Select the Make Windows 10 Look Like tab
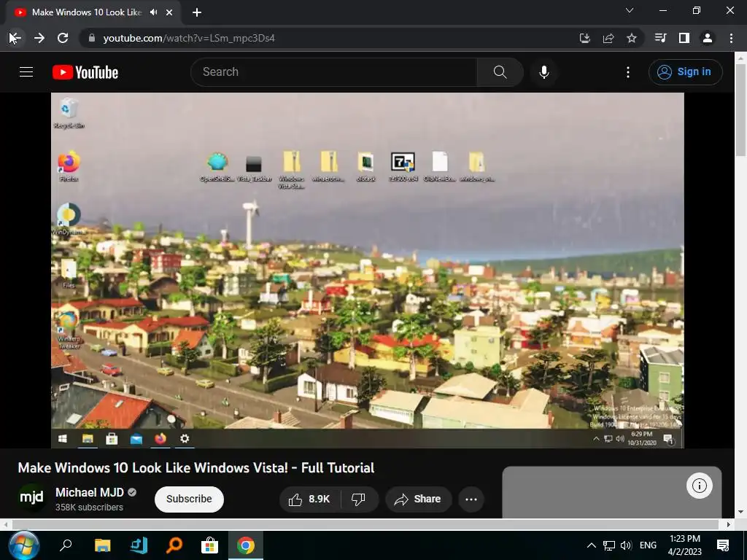 click(87, 12)
